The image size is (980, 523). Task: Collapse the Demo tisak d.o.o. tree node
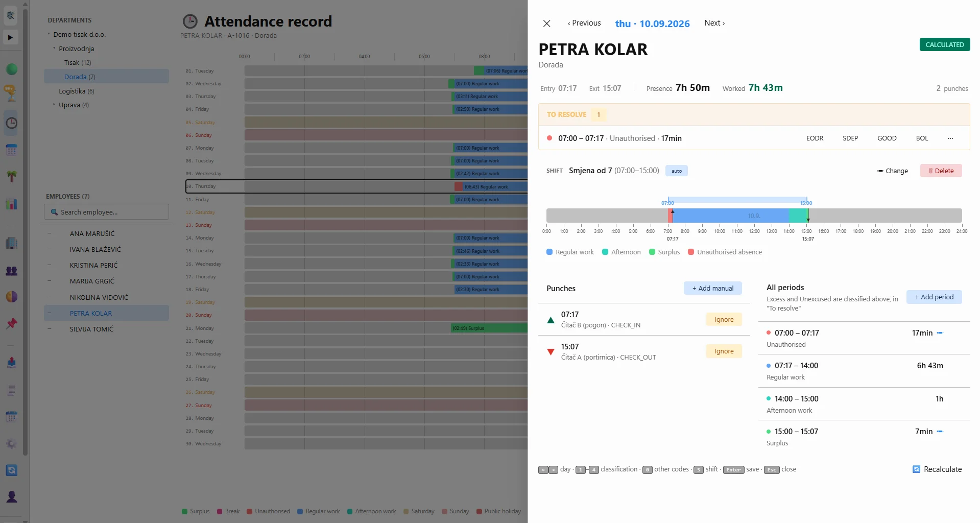point(49,34)
